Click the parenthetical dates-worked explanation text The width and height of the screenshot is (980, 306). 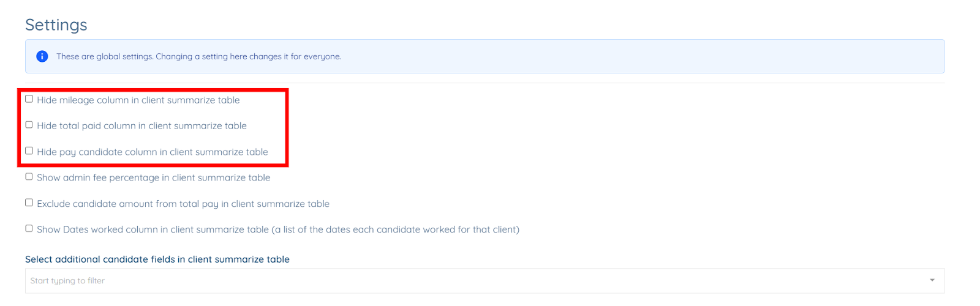click(x=395, y=229)
